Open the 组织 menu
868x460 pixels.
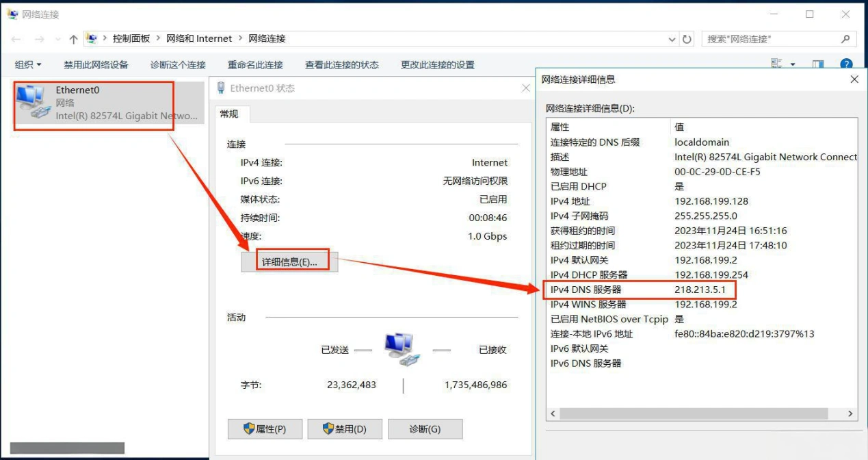28,65
